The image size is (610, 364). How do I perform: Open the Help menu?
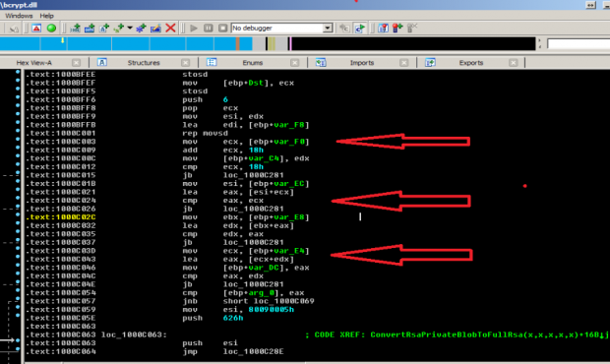(x=46, y=16)
